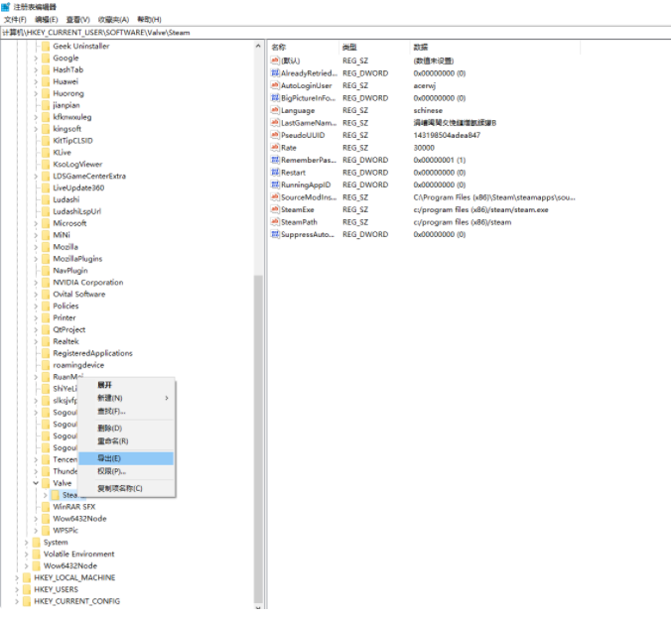
Task: Click the RunningAppID DWORD value icon
Action: pos(275,185)
